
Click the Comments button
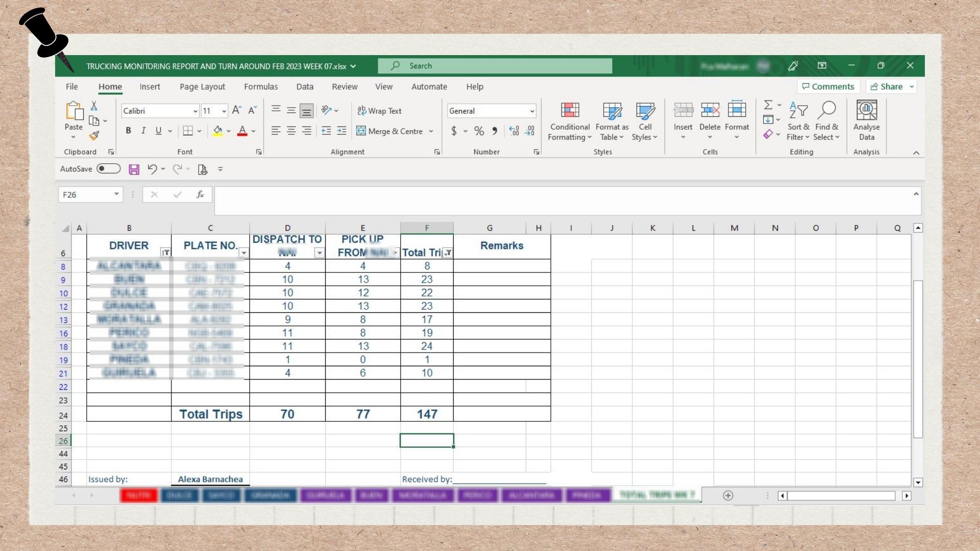pos(828,87)
